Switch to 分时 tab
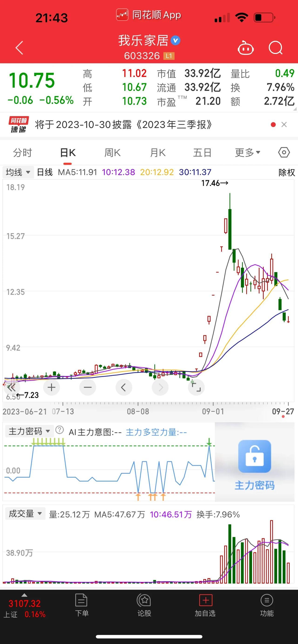Image resolution: width=298 pixels, height=644 pixels. point(23,153)
